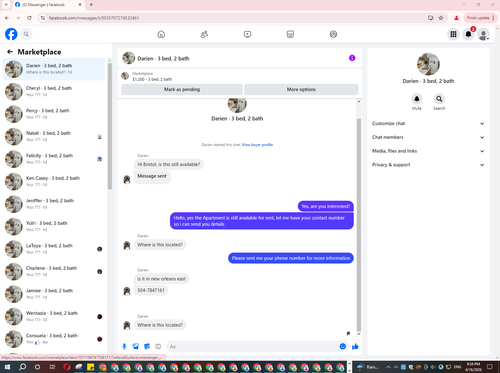The height and width of the screenshot is (373, 500).
Task: Open conversation information purple icon
Action: pos(352,58)
